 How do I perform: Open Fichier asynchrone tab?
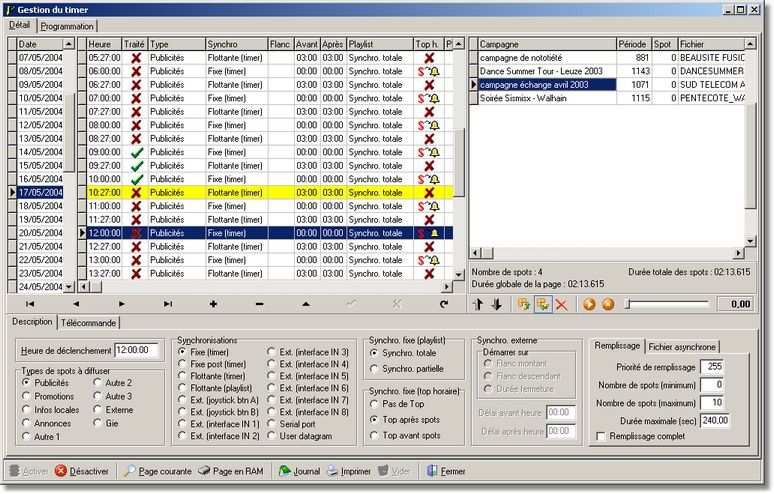tap(682, 347)
